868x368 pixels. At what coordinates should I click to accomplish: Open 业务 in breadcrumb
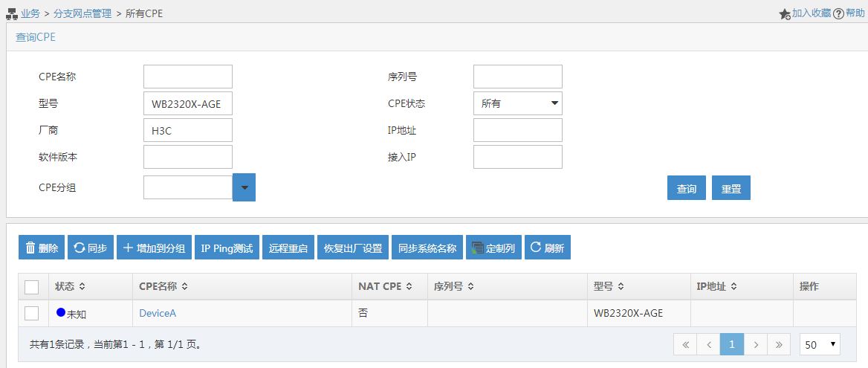[x=30, y=14]
